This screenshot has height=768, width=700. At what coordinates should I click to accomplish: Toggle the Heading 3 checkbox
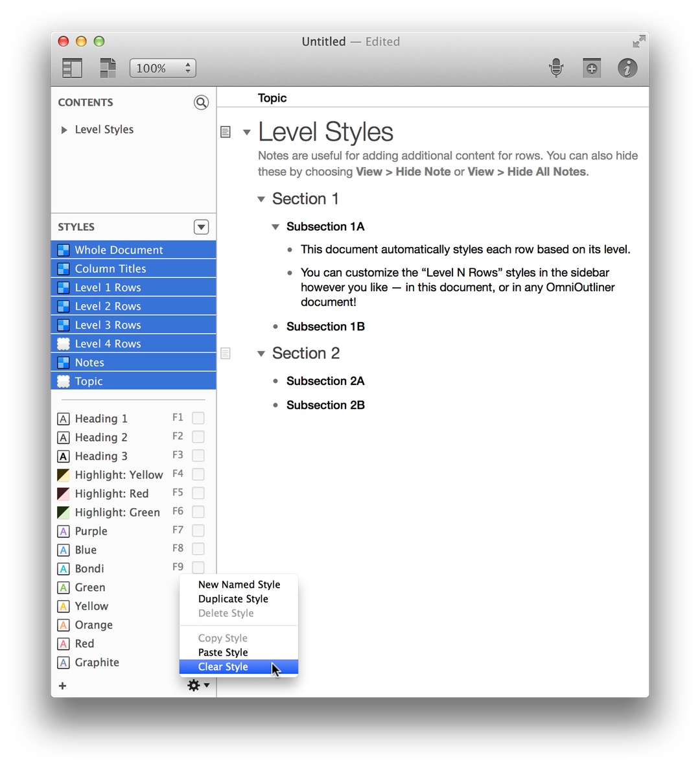[x=198, y=456]
